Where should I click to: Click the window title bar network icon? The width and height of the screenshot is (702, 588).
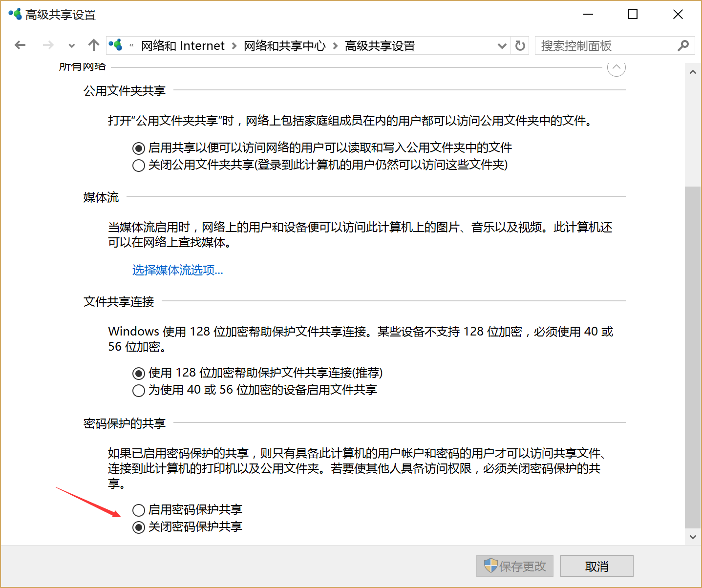[15, 14]
